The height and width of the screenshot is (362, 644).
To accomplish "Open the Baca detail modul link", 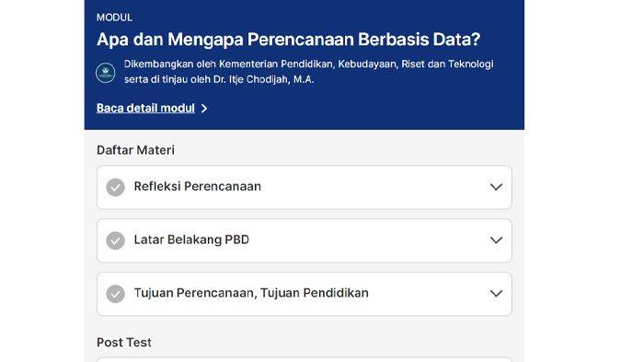I will 145,108.
